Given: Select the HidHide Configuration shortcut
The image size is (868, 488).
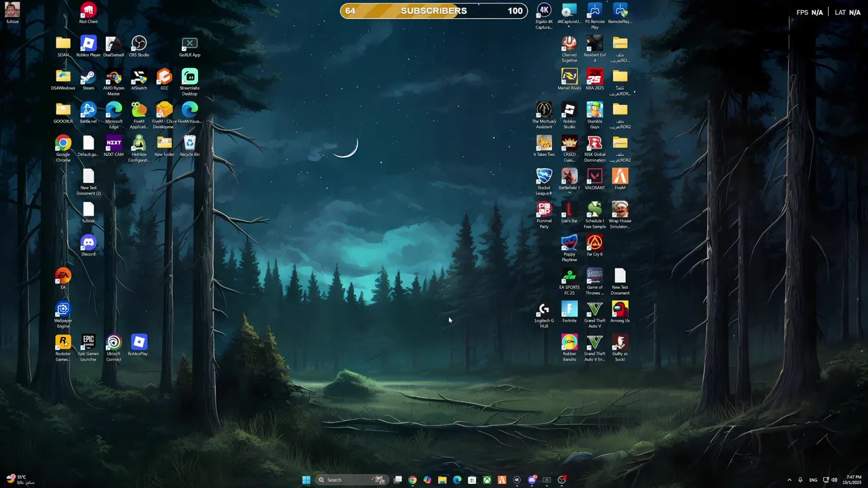Looking at the screenshot, I should click(x=139, y=149).
